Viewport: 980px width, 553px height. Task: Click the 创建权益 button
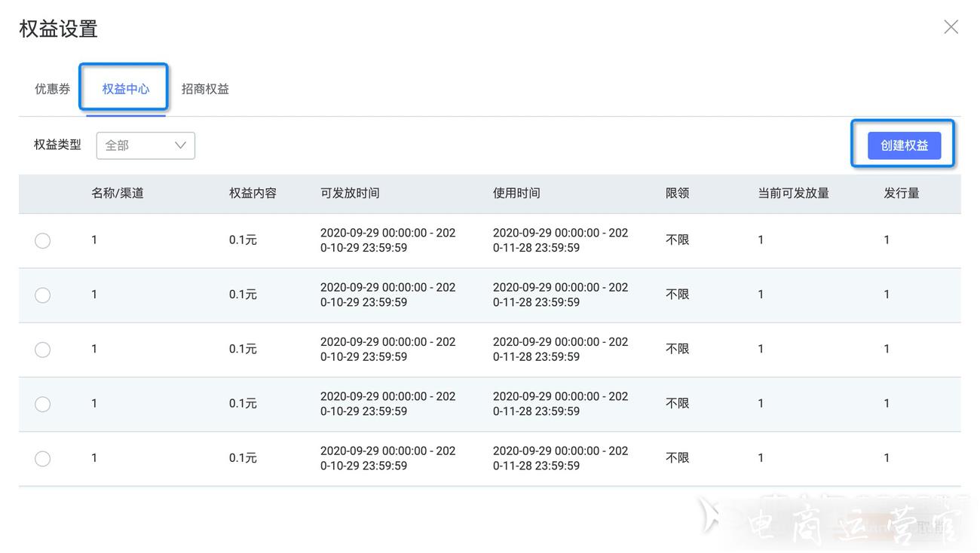click(x=904, y=145)
